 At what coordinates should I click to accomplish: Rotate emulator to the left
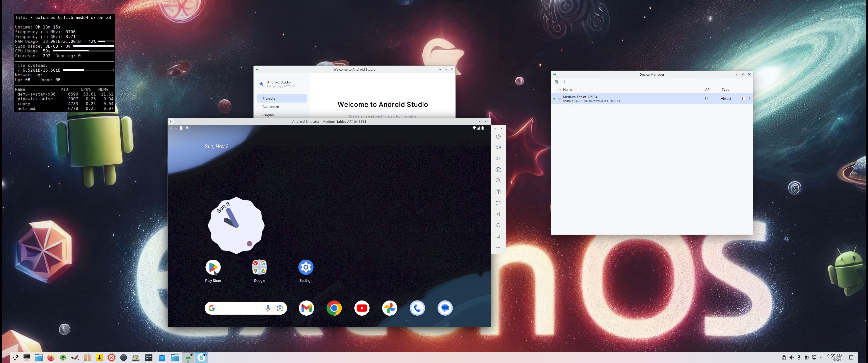498,192
